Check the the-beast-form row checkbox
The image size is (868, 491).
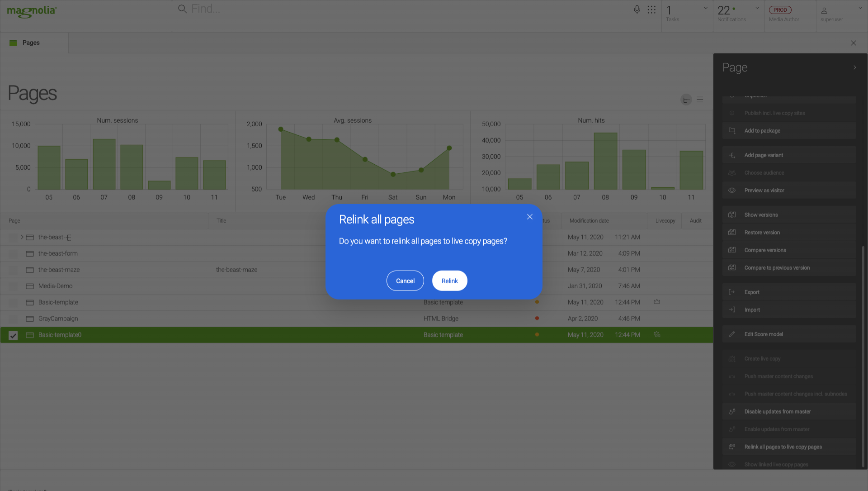[13, 254]
